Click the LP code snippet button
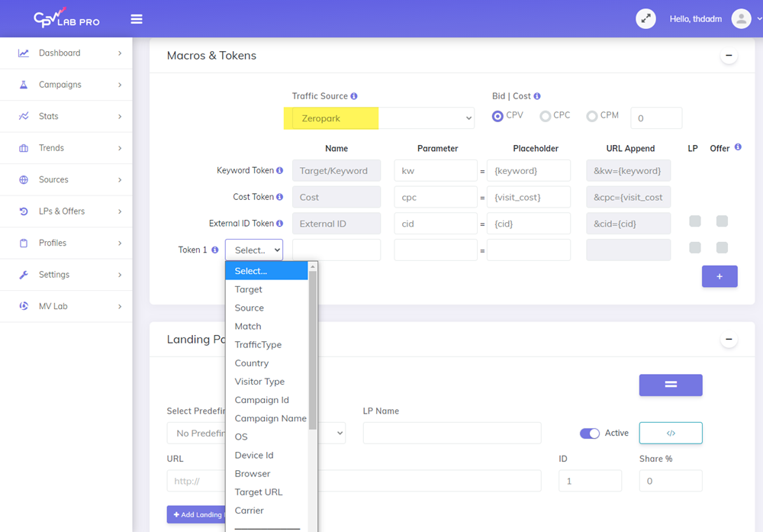 tap(671, 434)
